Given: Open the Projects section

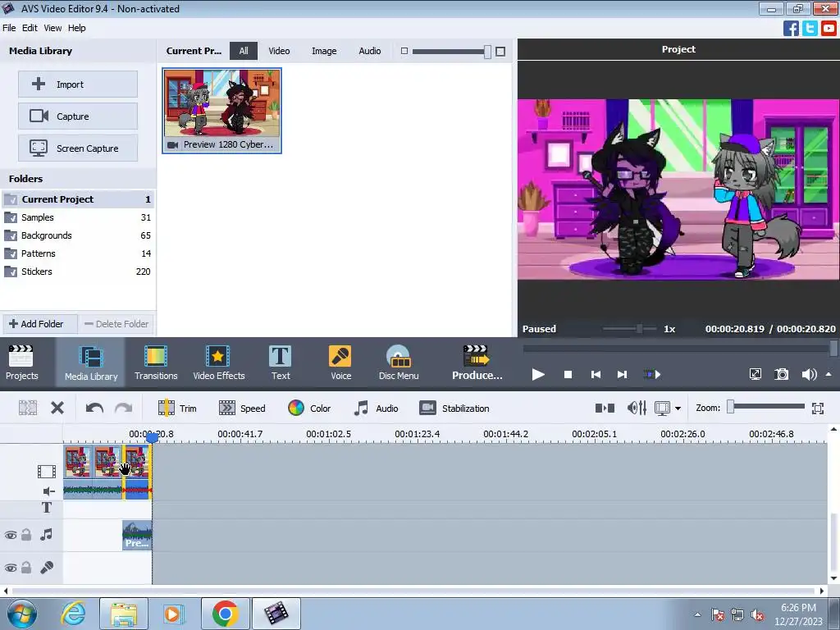Looking at the screenshot, I should coord(21,363).
